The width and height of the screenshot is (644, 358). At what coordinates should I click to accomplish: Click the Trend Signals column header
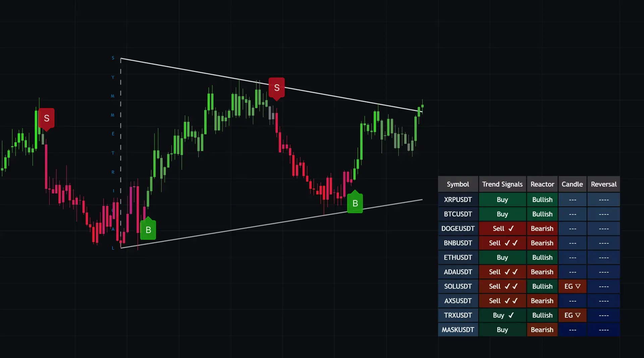click(x=502, y=184)
